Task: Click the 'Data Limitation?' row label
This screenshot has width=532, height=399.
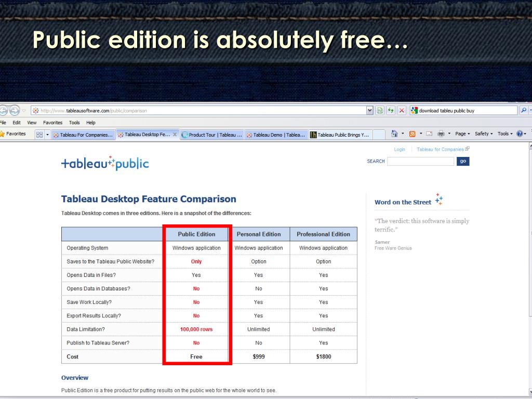Action: pos(86,329)
